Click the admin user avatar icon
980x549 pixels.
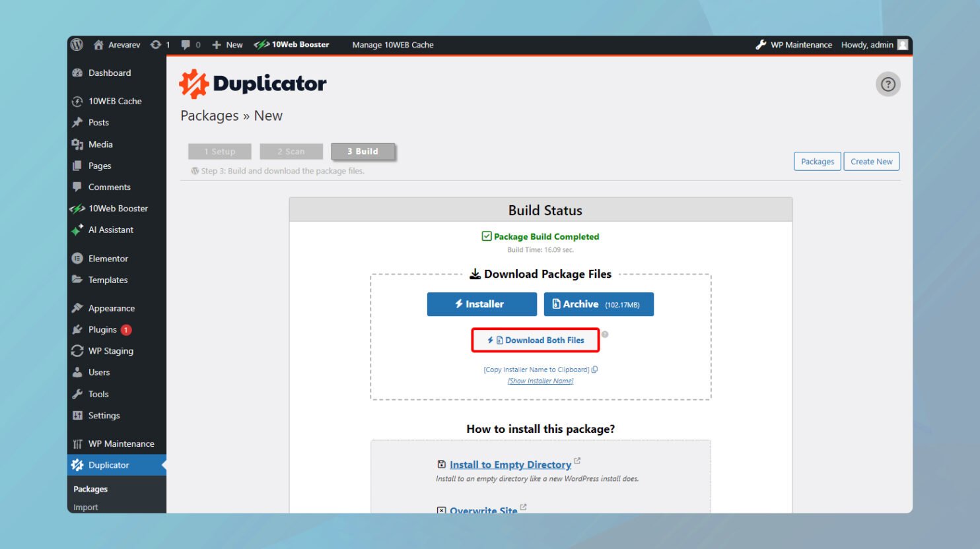tap(903, 45)
